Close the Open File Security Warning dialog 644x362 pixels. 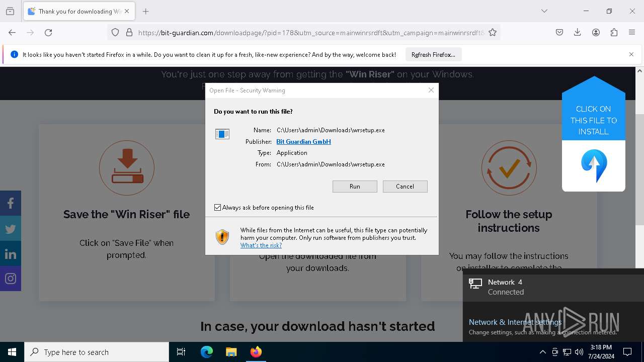click(x=431, y=90)
